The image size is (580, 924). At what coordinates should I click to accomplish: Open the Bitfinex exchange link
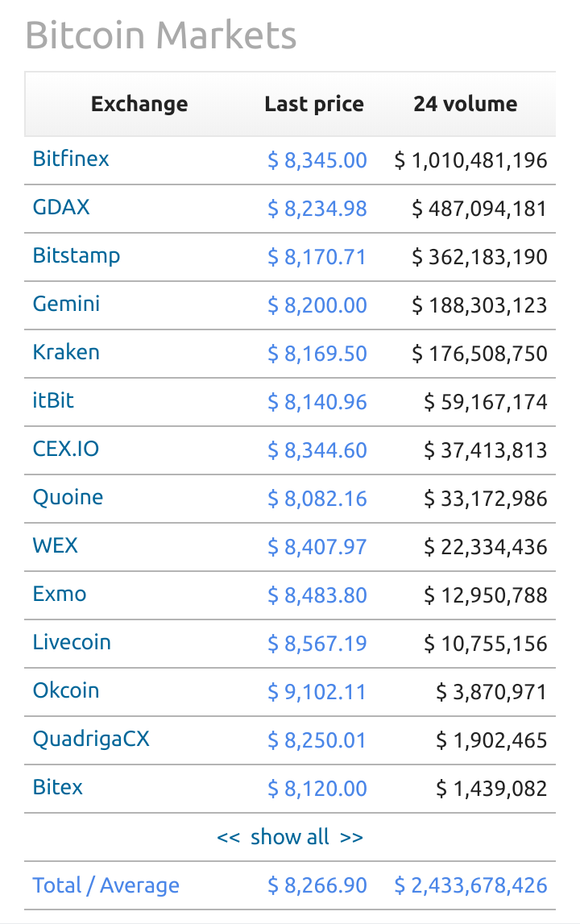(71, 159)
